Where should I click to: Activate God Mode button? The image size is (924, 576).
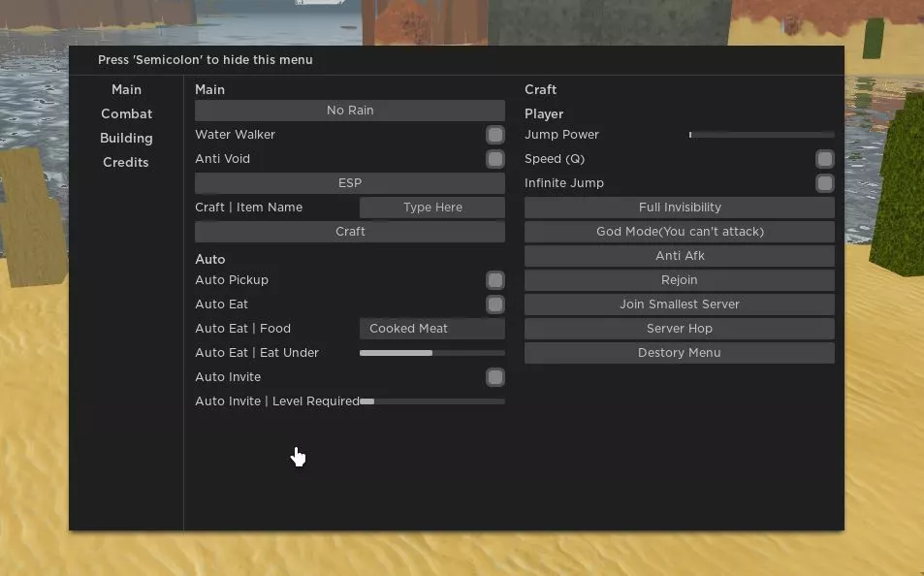(680, 232)
